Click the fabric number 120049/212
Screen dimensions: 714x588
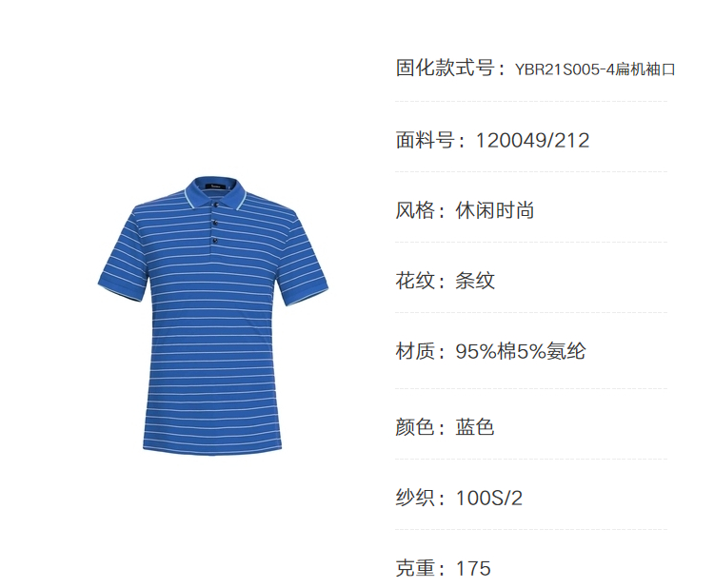pos(532,140)
